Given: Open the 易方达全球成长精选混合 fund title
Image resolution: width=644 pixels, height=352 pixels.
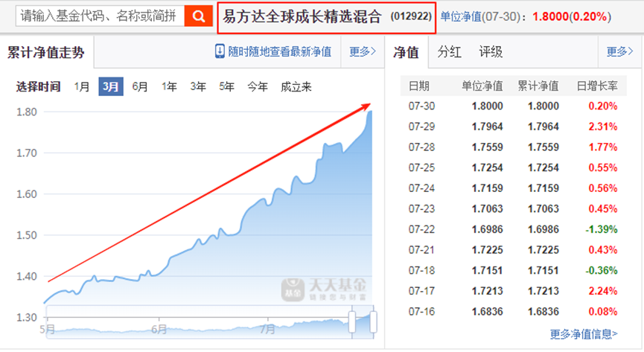Looking at the screenshot, I should (302, 17).
